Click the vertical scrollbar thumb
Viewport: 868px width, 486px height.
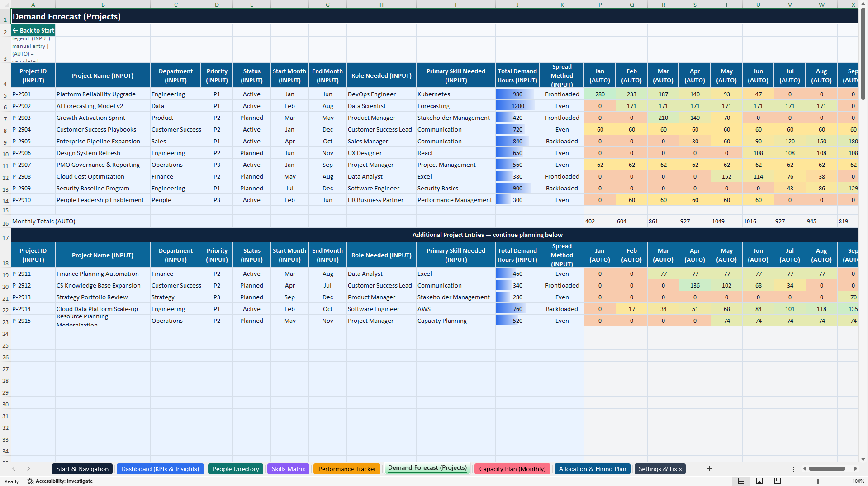point(863,53)
